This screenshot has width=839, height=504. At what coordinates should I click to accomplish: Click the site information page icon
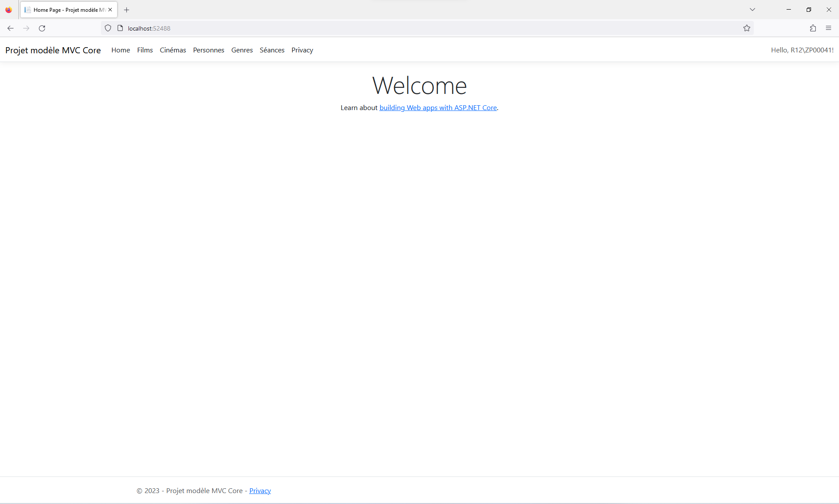[x=120, y=28]
